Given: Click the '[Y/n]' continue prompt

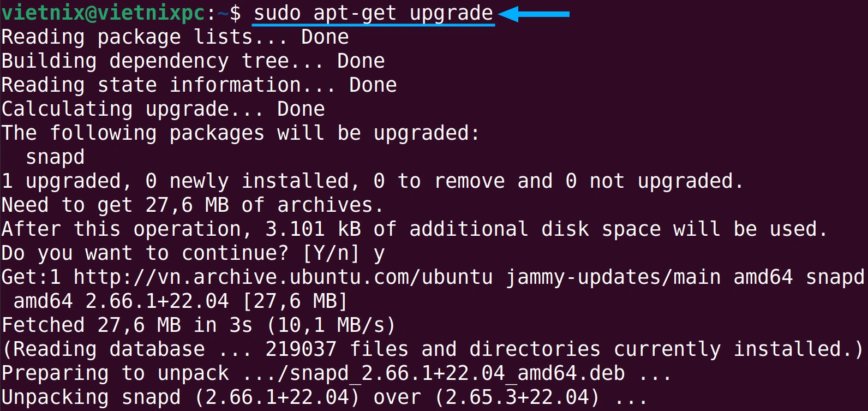Looking at the screenshot, I should coord(331,253).
